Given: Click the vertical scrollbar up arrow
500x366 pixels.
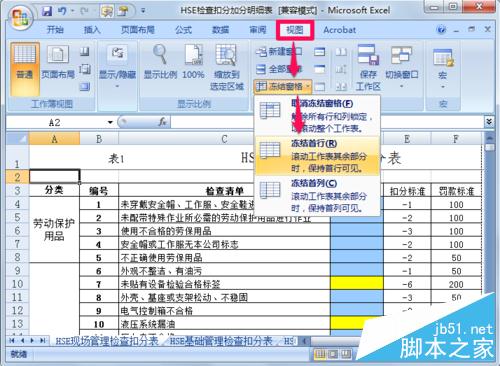Looking at the screenshot, I should coord(489,137).
